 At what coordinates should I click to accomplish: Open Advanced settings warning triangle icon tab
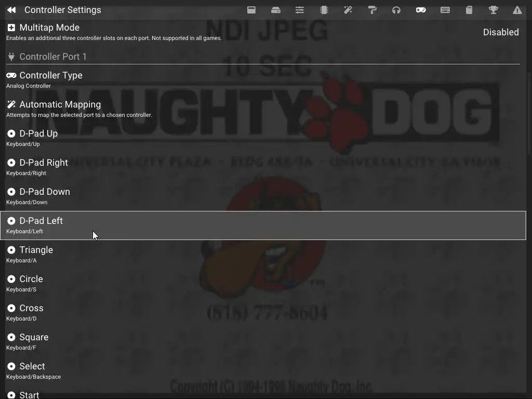click(x=517, y=10)
